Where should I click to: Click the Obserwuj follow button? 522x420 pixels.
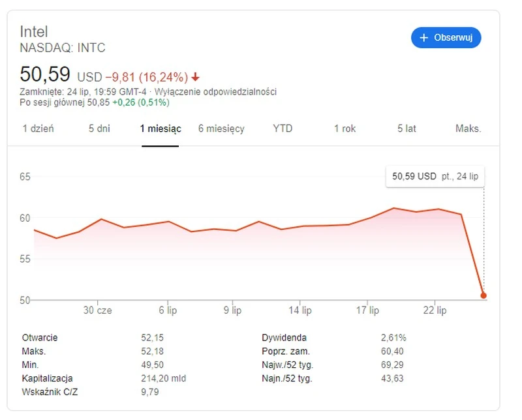pyautogui.click(x=446, y=38)
